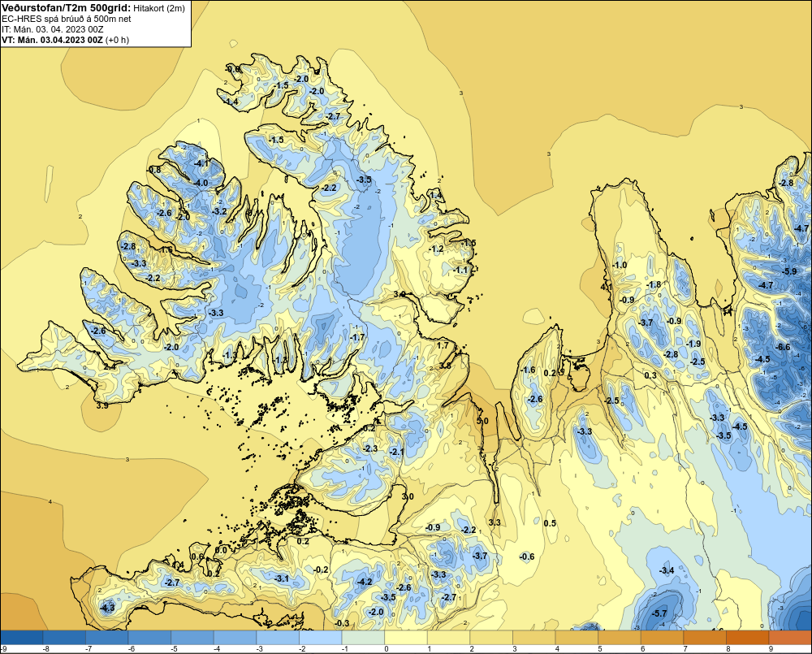The image size is (812, 654).
Task: Click the 0.5 temperature label
Action: (x=550, y=523)
